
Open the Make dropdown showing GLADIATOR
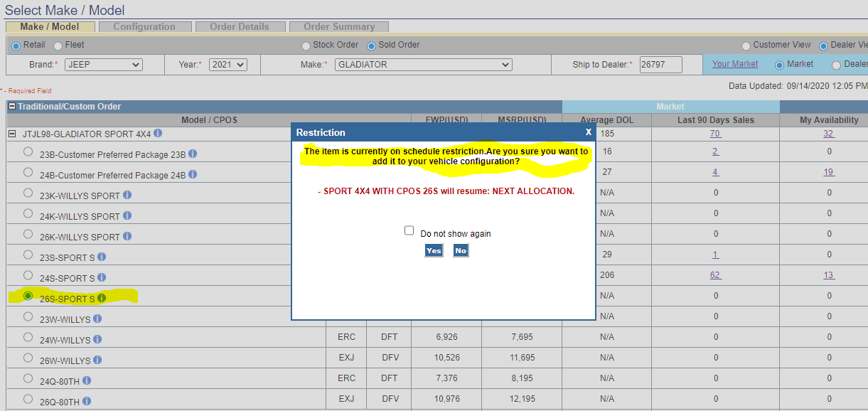(423, 65)
